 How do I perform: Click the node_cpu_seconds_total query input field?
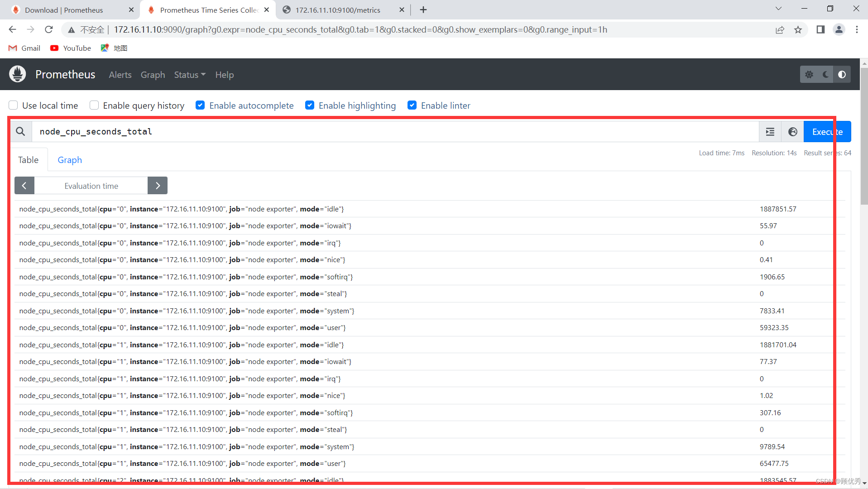pyautogui.click(x=272, y=131)
